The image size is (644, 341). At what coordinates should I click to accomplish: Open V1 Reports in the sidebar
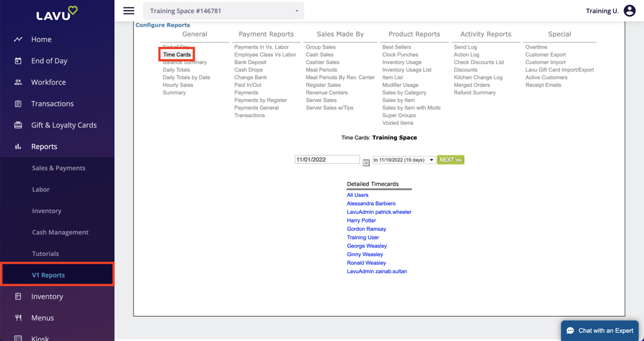49,275
